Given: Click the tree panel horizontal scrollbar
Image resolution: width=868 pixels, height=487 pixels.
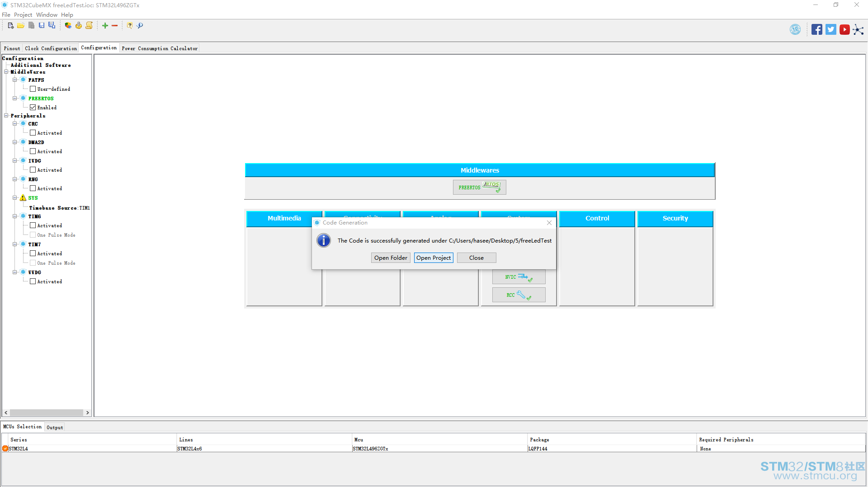Looking at the screenshot, I should [47, 413].
